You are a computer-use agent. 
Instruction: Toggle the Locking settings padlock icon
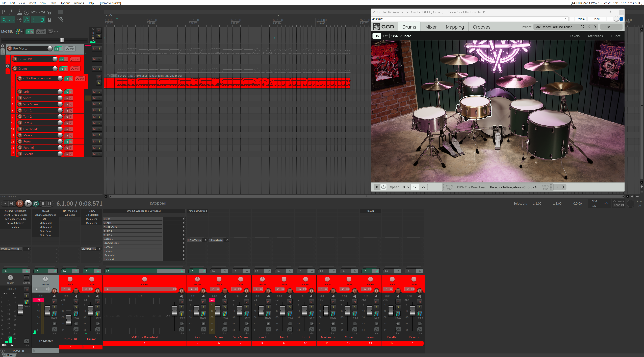click(49, 20)
